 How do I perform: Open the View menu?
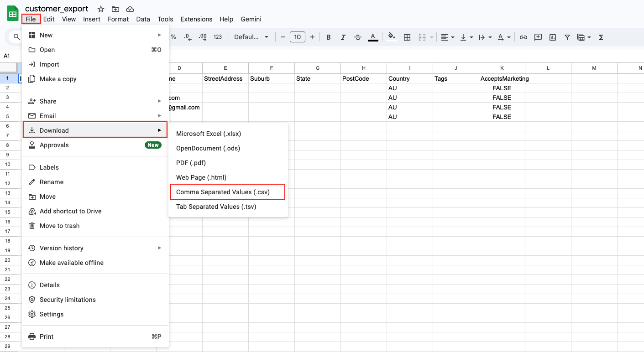tap(69, 19)
